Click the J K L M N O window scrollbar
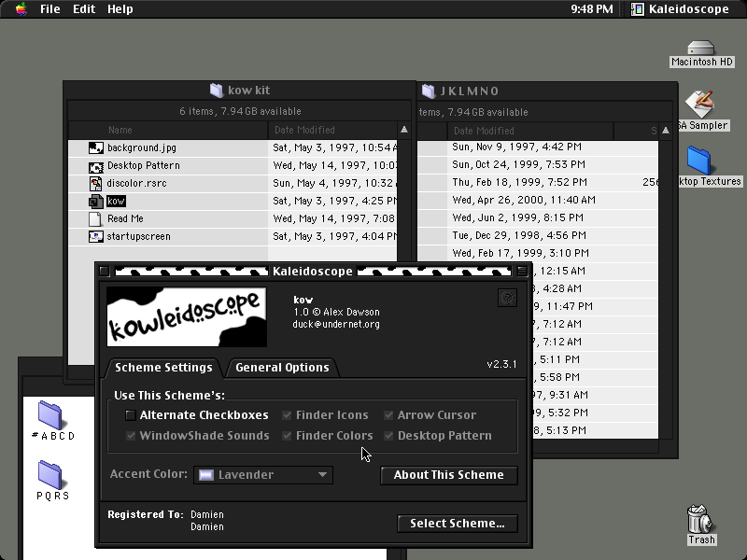Screen dimensions: 747x560 pos(666,289)
